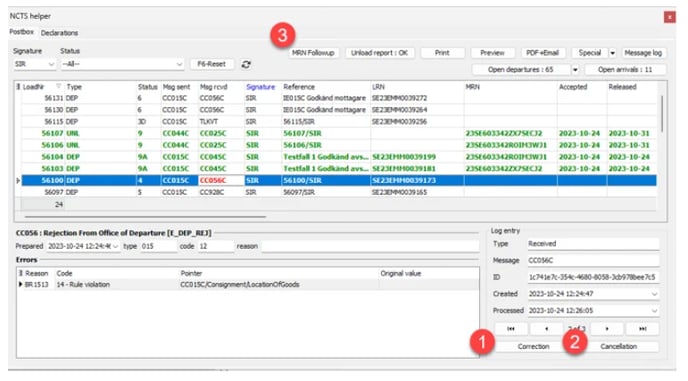Open the Signature SIR dropdown
Viewport: 688px width, 381px height.
(x=51, y=64)
